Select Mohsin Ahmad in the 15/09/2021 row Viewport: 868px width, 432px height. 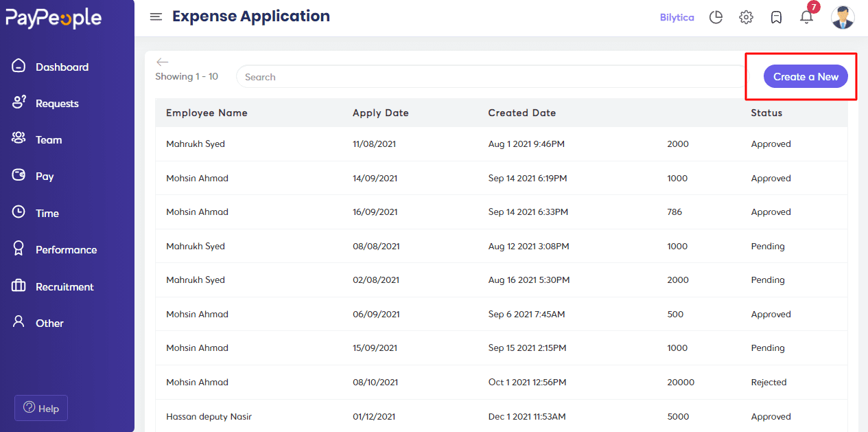(x=197, y=348)
